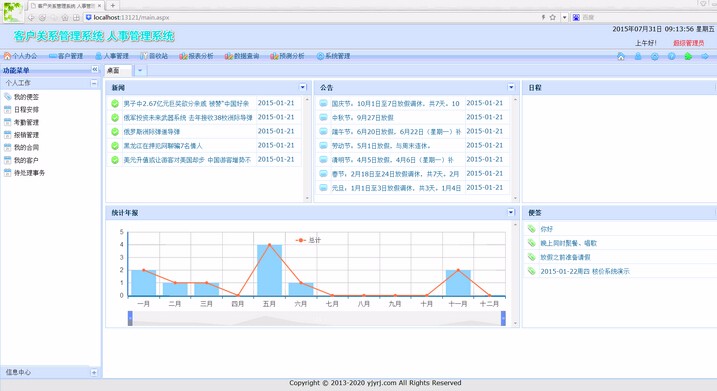
Task: Click the user profile icon in right toolbar
Action: [638, 56]
